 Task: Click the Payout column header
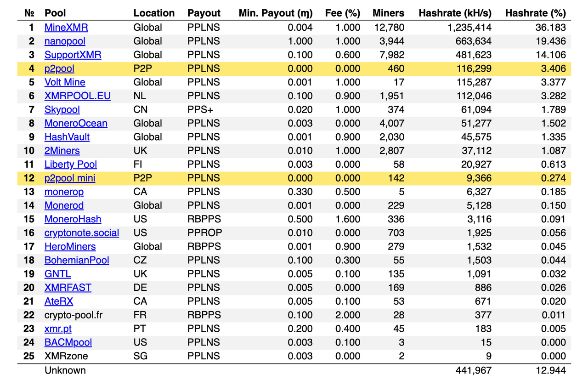(204, 13)
